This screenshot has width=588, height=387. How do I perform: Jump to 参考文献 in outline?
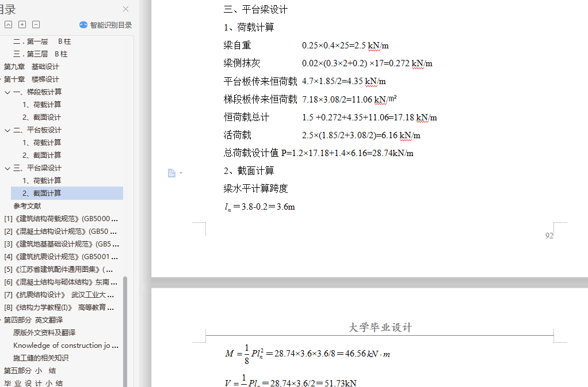click(27, 206)
